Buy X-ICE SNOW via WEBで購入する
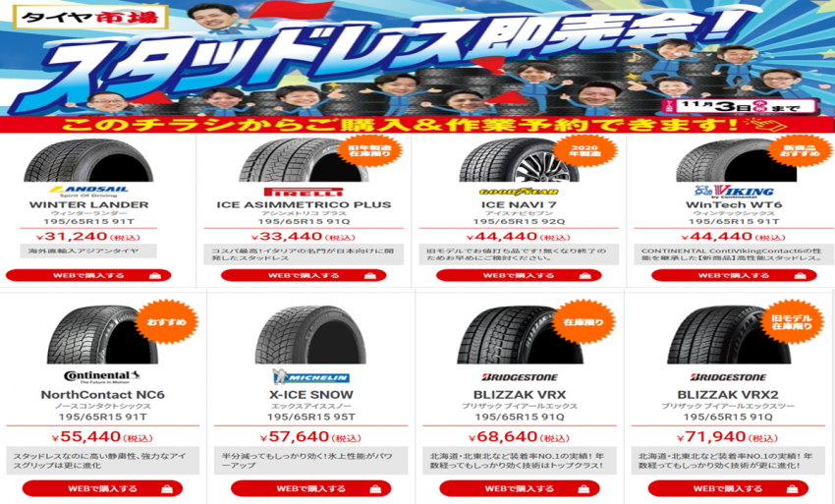 (x=311, y=488)
